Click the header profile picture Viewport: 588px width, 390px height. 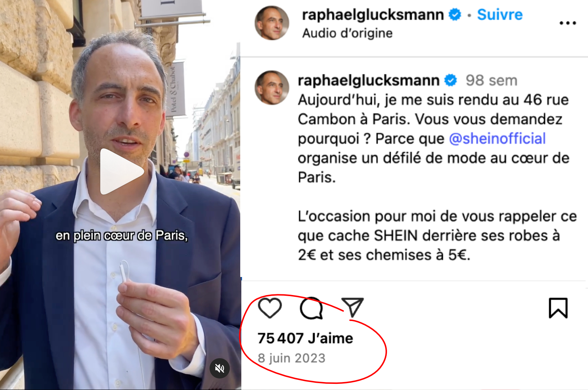(272, 23)
